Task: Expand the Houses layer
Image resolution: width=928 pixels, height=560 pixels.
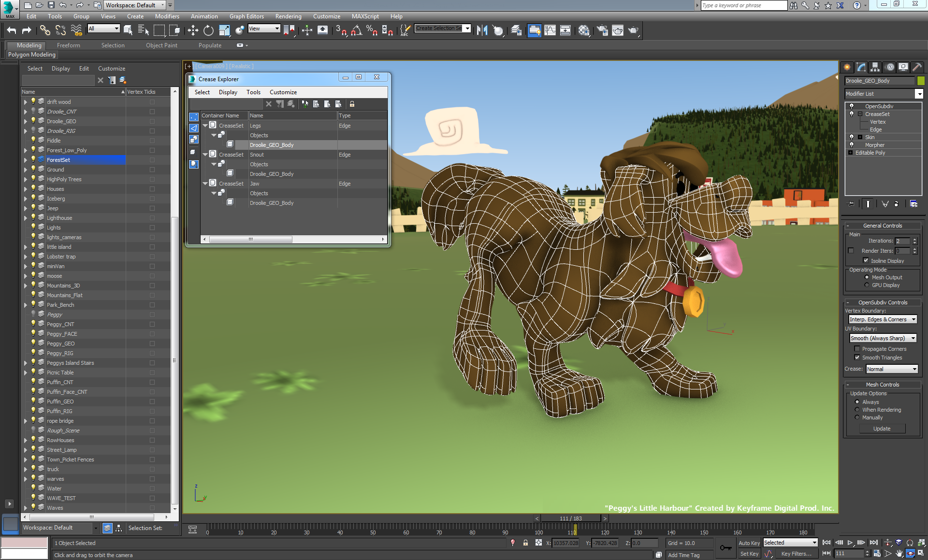Action: tap(26, 189)
